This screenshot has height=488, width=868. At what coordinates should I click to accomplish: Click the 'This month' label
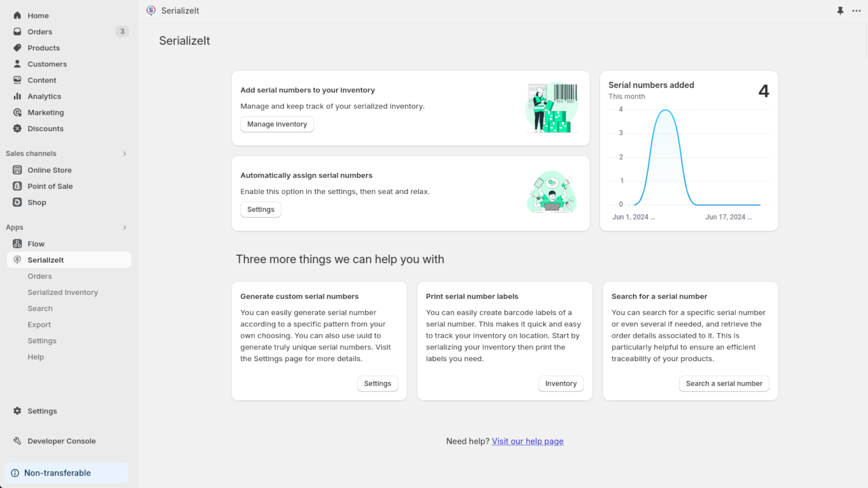tap(627, 97)
